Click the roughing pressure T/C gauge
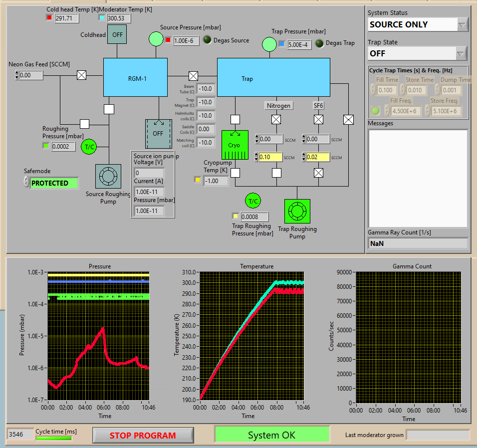The height and width of the screenshot is (448, 477). click(x=89, y=147)
